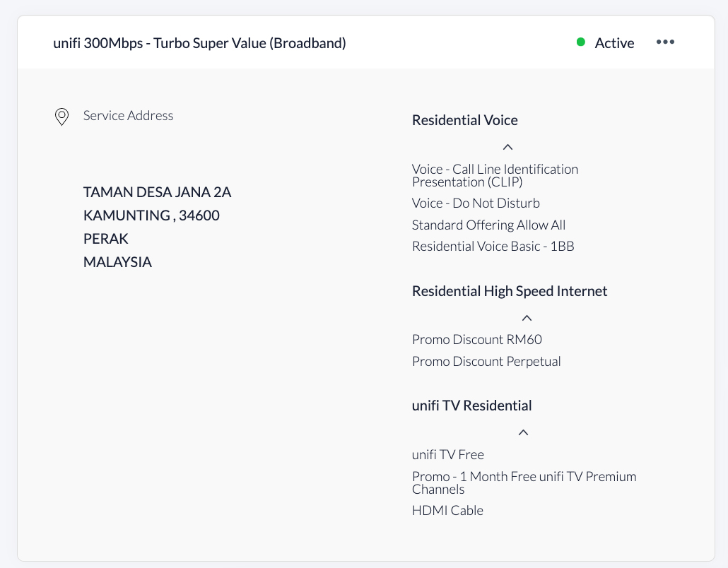Click the Service Address location pin icon

coord(61,117)
